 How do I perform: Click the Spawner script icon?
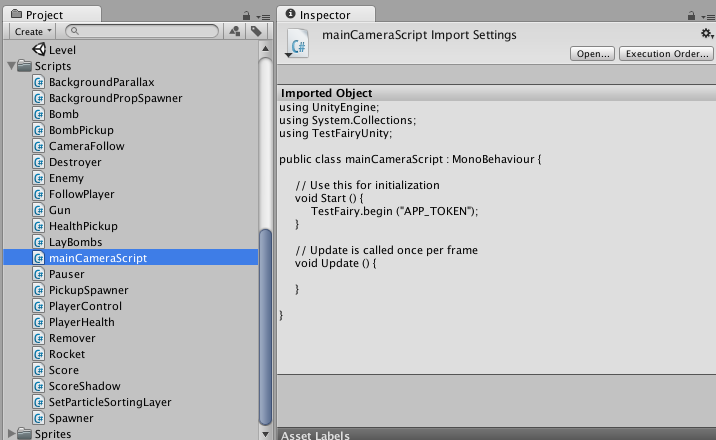pyautogui.click(x=39, y=418)
